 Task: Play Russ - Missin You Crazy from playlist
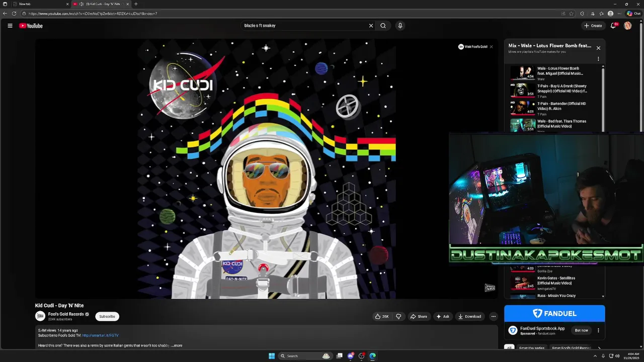coord(553,296)
